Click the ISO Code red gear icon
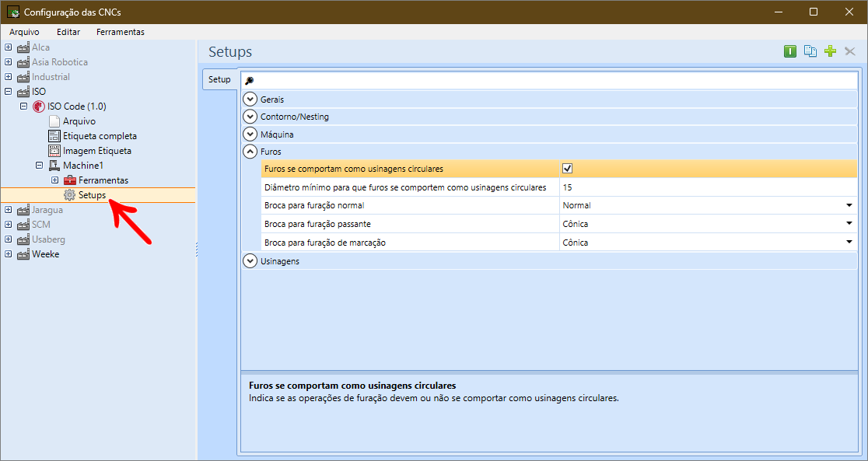868x461 pixels. [x=39, y=107]
